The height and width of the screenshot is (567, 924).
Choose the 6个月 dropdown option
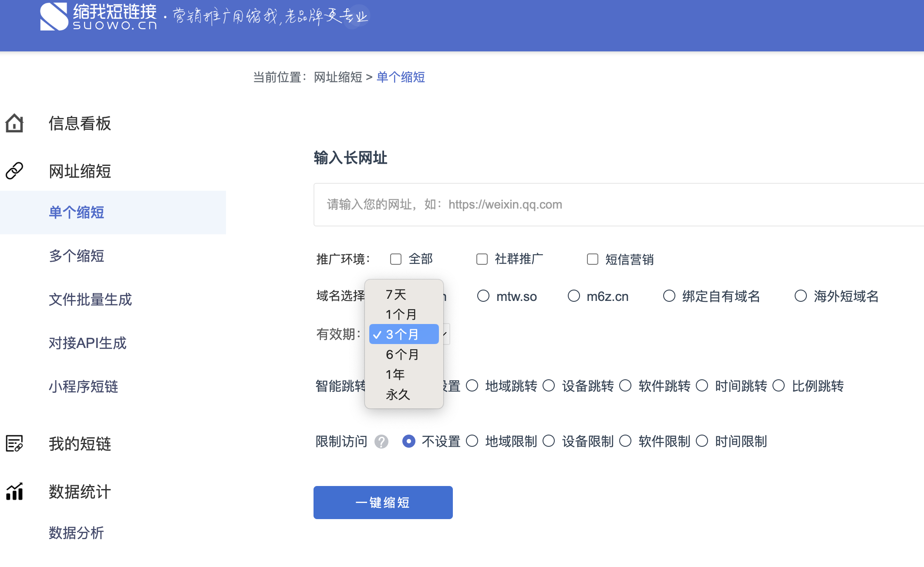(x=402, y=354)
